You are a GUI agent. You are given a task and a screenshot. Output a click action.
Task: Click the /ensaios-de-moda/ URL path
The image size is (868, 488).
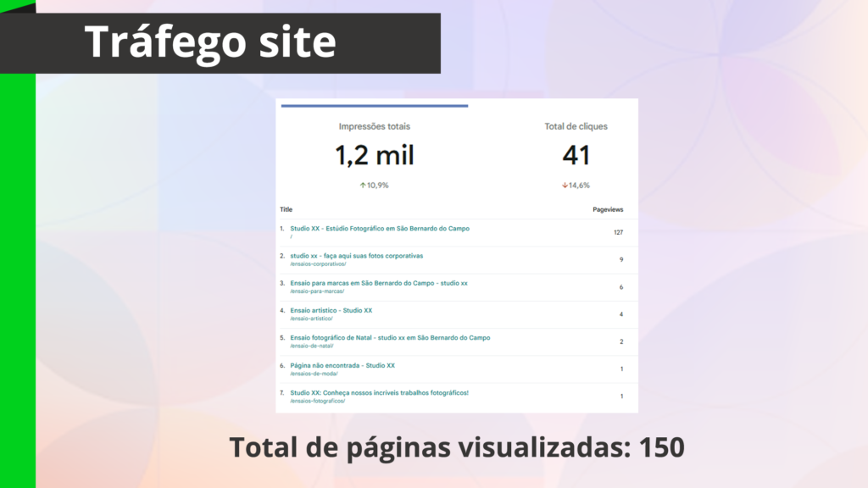[x=312, y=374]
